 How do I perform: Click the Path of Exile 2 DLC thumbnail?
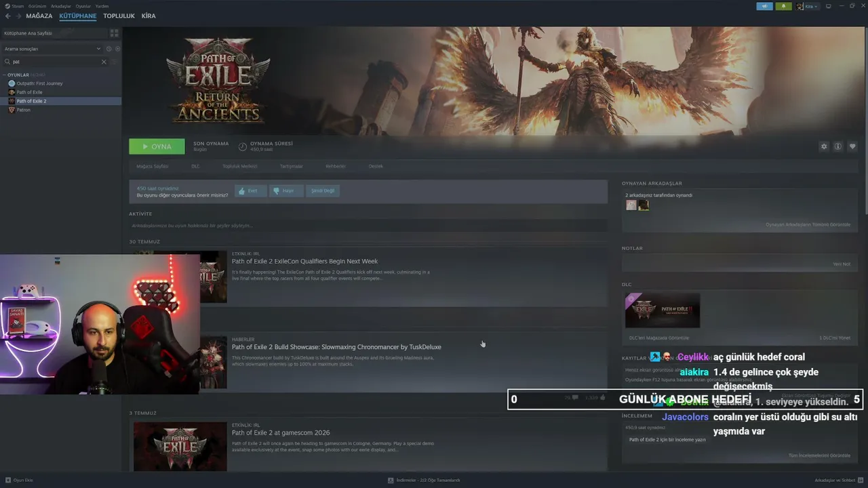click(663, 310)
